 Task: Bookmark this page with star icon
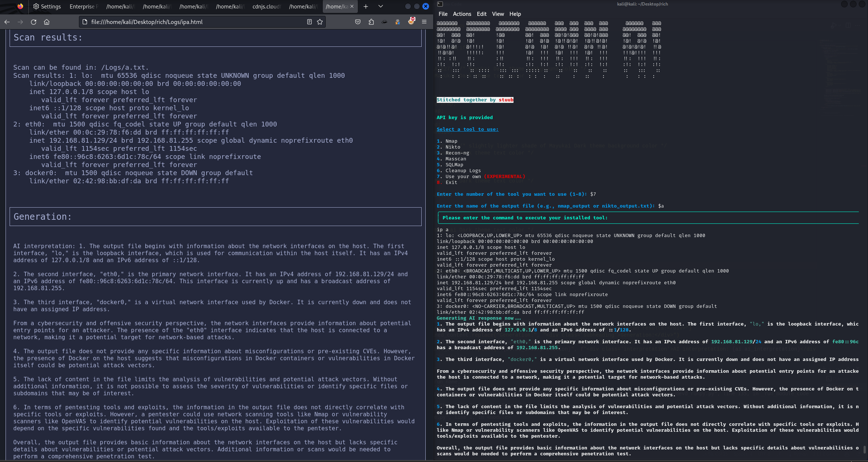pyautogui.click(x=320, y=22)
